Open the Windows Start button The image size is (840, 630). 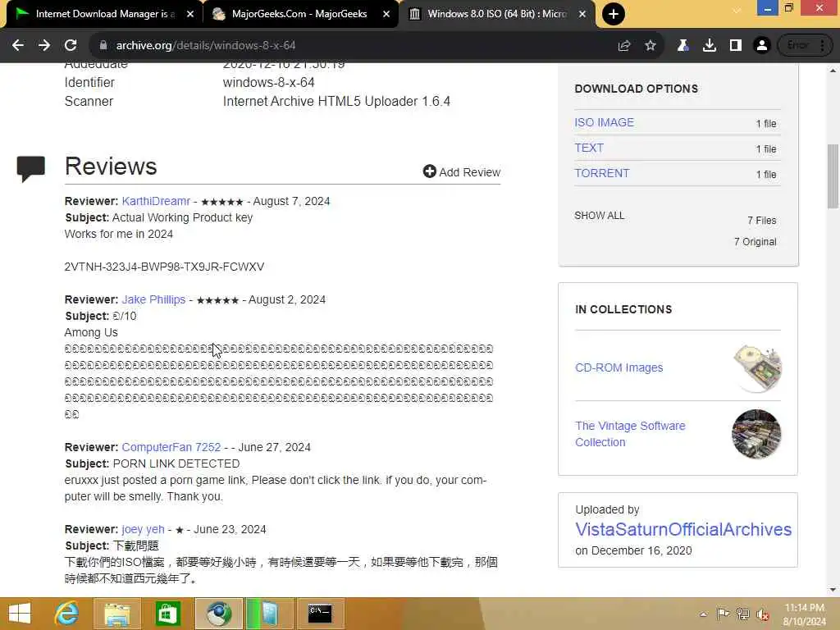click(x=20, y=614)
